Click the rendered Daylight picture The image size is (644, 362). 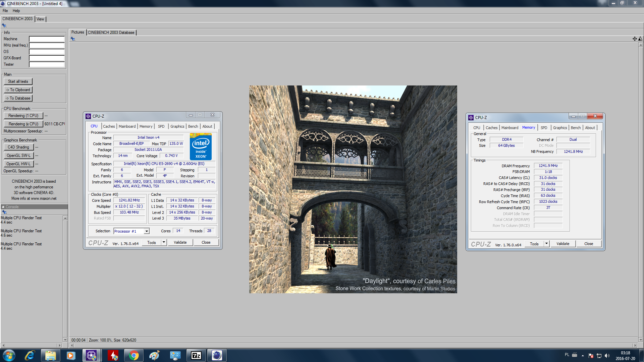pyautogui.click(x=353, y=189)
